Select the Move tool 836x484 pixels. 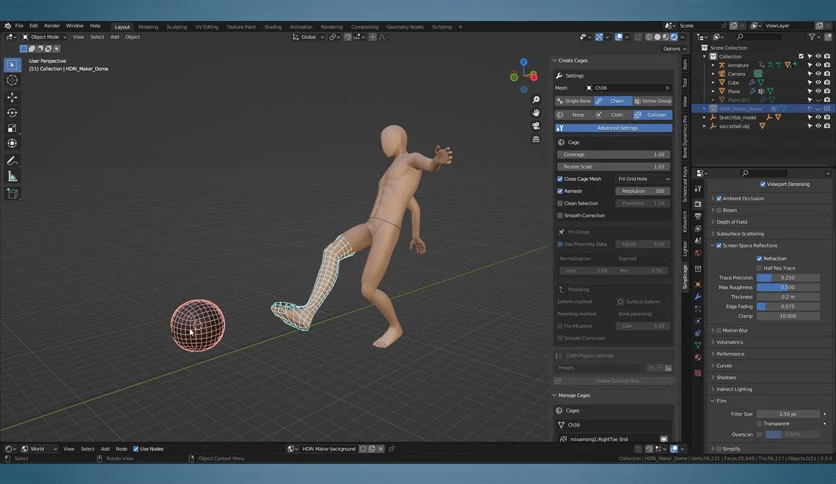coord(12,97)
